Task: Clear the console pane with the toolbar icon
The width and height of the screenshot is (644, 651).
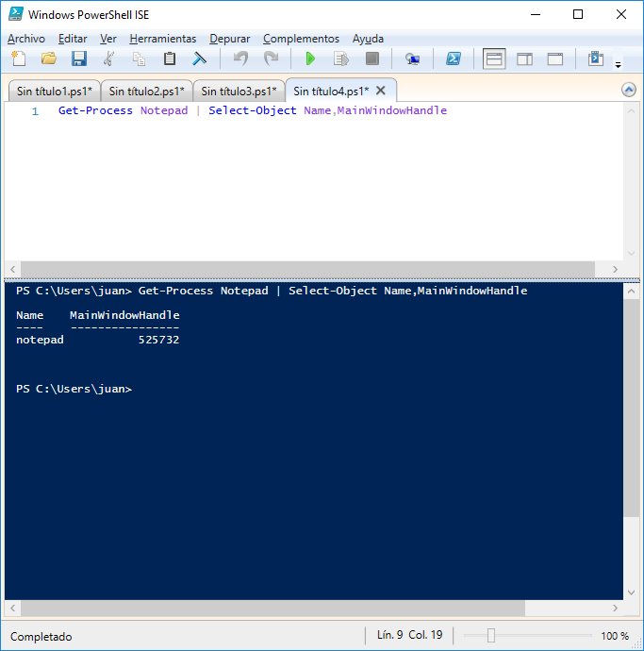Action: pyautogui.click(x=200, y=58)
